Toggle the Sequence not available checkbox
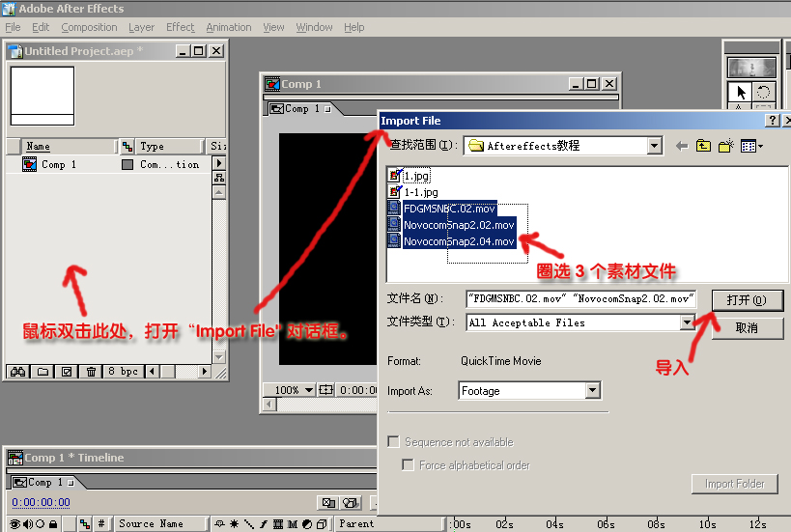The image size is (791, 532). [x=393, y=442]
